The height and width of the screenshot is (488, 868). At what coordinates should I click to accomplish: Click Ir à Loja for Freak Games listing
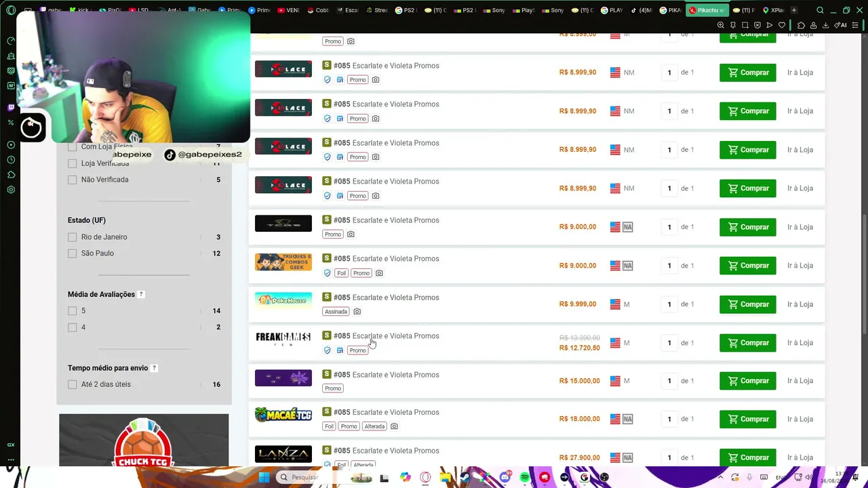(800, 343)
